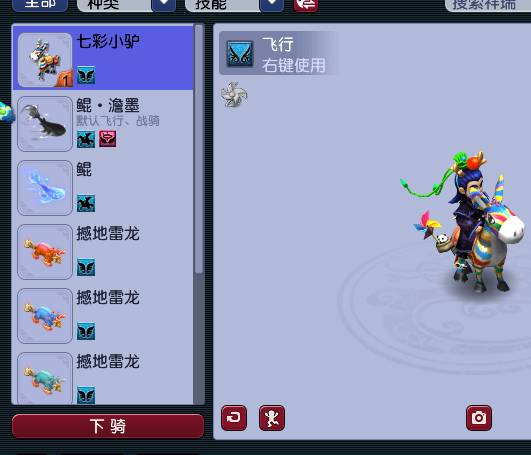Click the 默认飞行、战骑 subtitle text
This screenshot has height=455, width=531.
[x=118, y=121]
